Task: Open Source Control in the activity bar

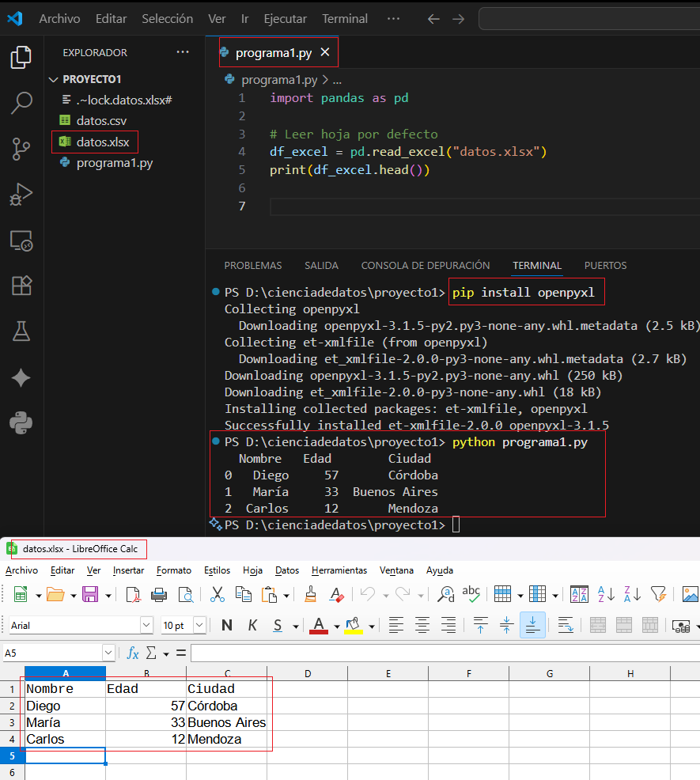Action: [21, 147]
